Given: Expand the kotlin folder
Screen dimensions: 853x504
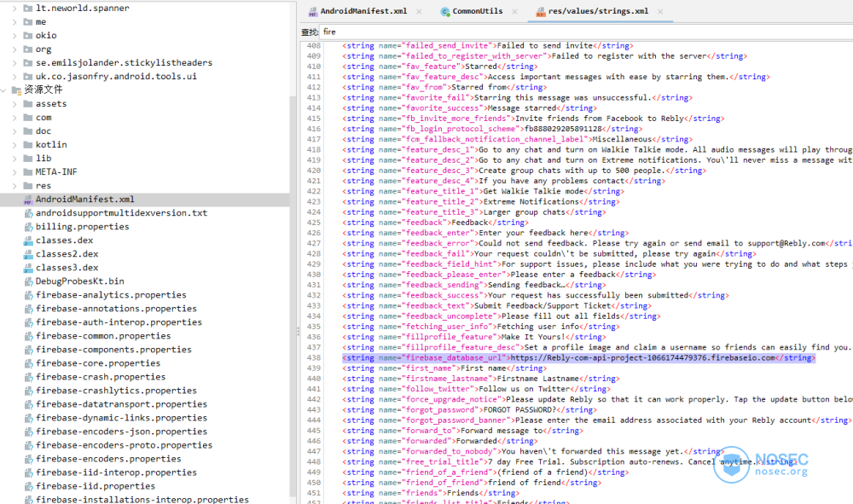Looking at the screenshot, I should tap(15, 145).
